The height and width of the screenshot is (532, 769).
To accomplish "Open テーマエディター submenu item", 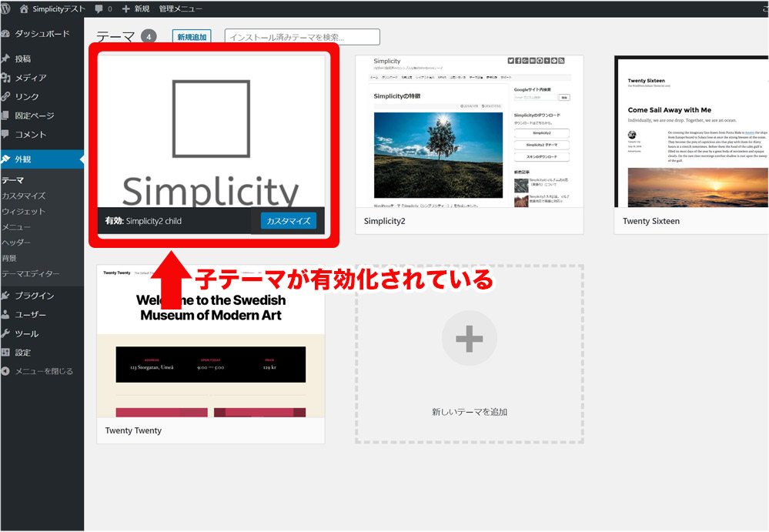I will (31, 274).
